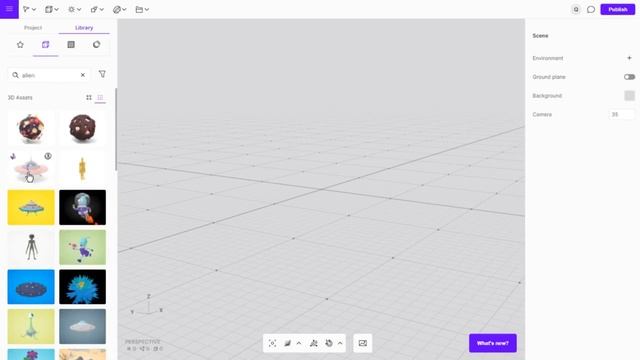Select the golden humanoid figure asset
640x360 pixels.
click(82, 168)
